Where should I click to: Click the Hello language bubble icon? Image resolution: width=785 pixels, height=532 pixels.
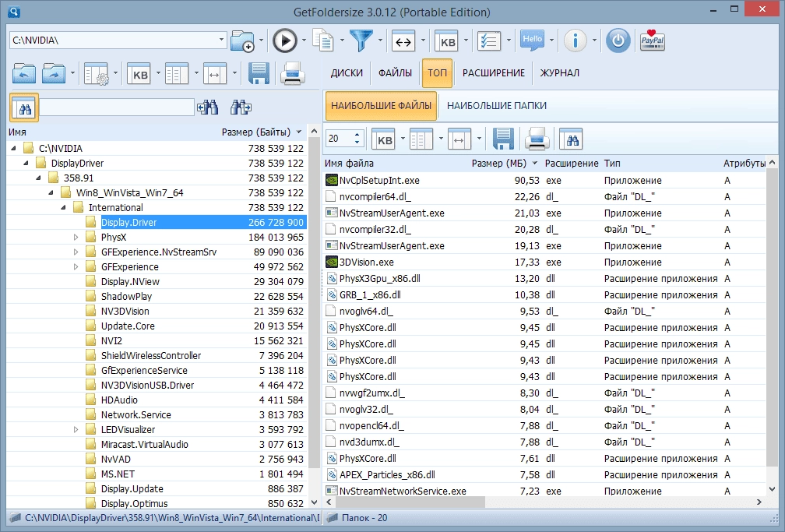(532, 40)
